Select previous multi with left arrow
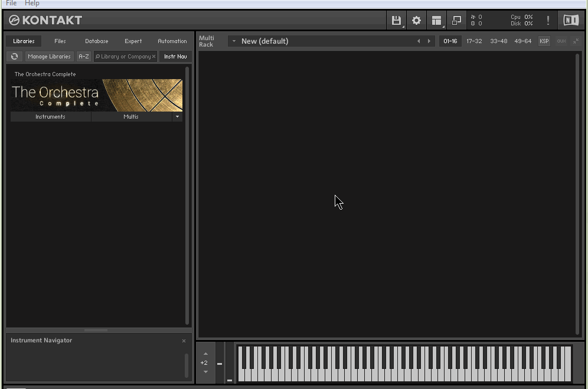This screenshot has height=389, width=588. click(419, 41)
